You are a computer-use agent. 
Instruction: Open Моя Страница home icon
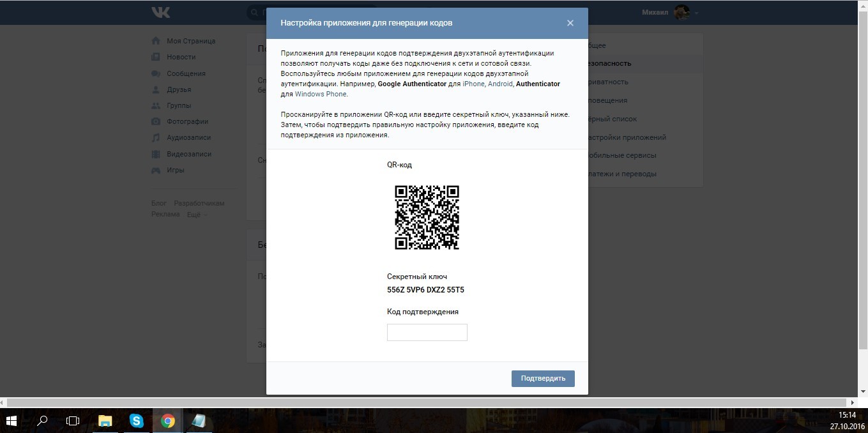(155, 41)
